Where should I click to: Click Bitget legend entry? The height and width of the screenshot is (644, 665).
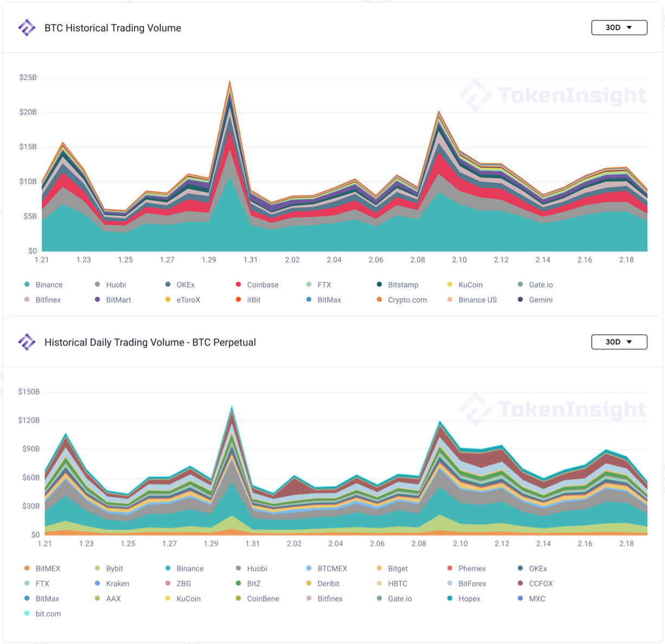392,569
